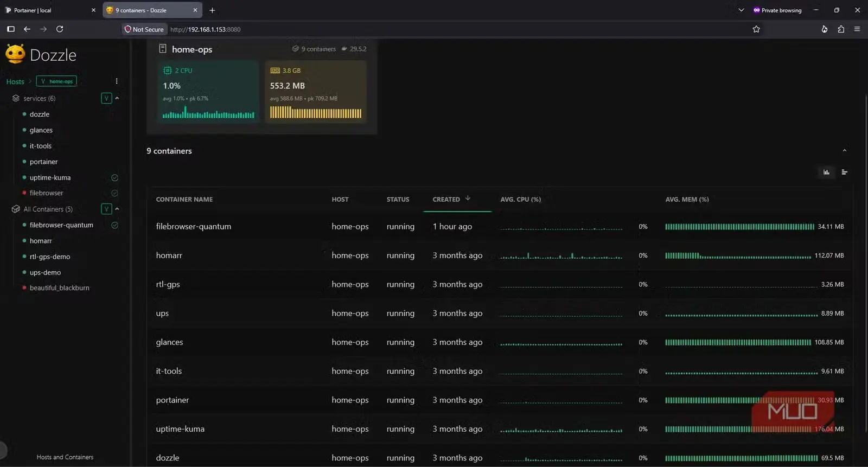Screen dimensions: 868x467
Task: Go back in browser history
Action: click(27, 29)
